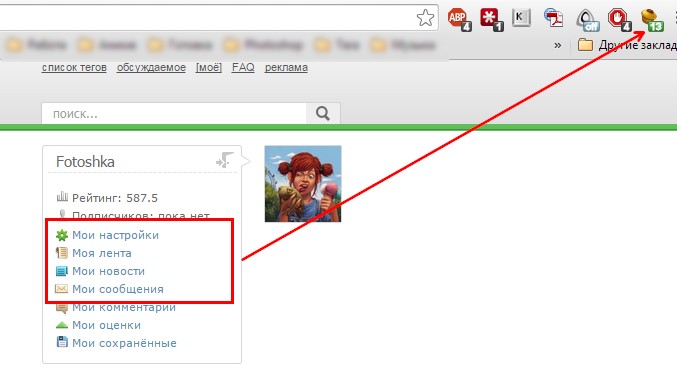The height and width of the screenshot is (370, 677).
Task: Click the K extension icon
Action: point(521,18)
